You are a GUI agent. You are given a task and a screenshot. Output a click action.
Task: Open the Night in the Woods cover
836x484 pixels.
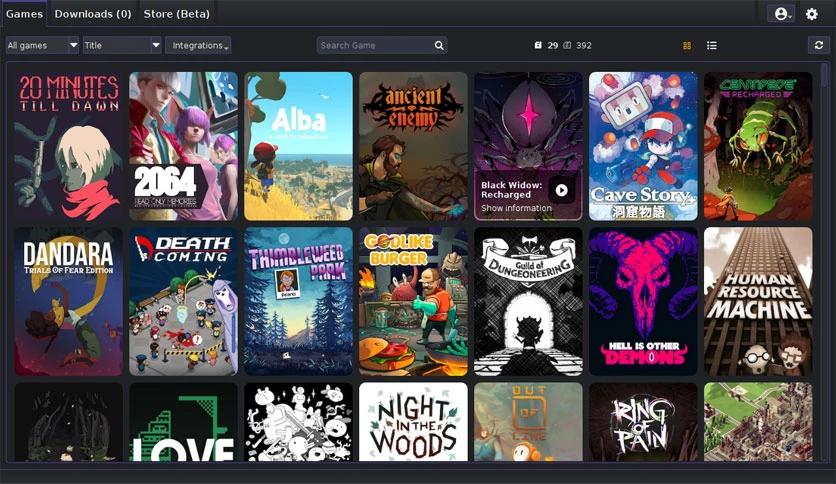[413, 422]
